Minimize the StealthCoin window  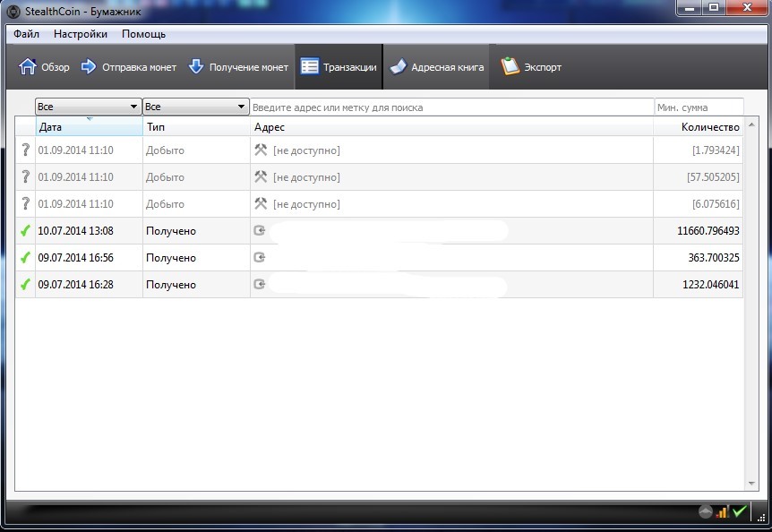tap(690, 8)
